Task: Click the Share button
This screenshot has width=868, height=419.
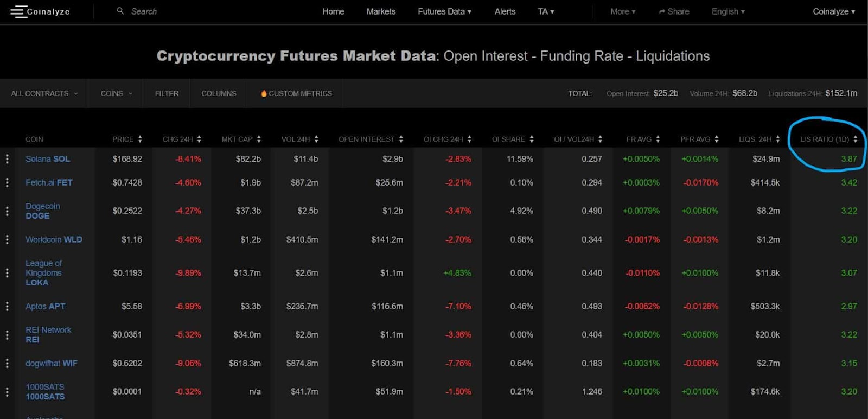Action: [x=674, y=11]
